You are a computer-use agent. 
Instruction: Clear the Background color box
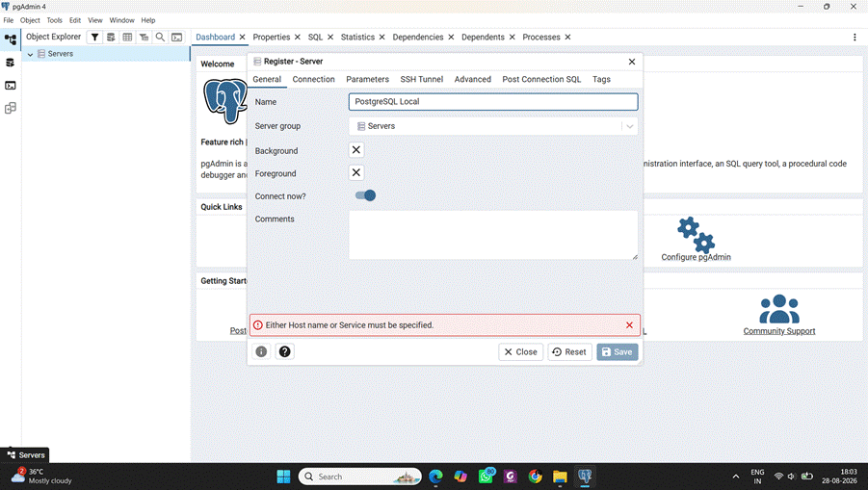355,150
